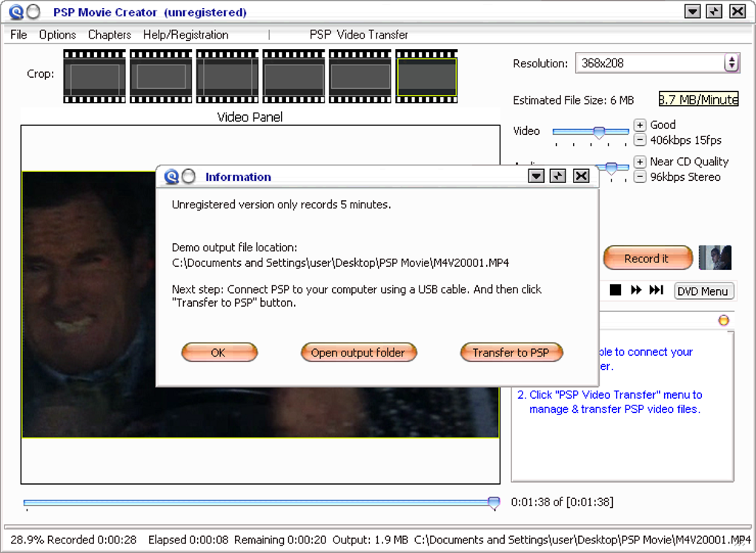756x553 pixels.
Task: Select the highlighted sixth crop preset filmstrip
Action: coord(427,76)
